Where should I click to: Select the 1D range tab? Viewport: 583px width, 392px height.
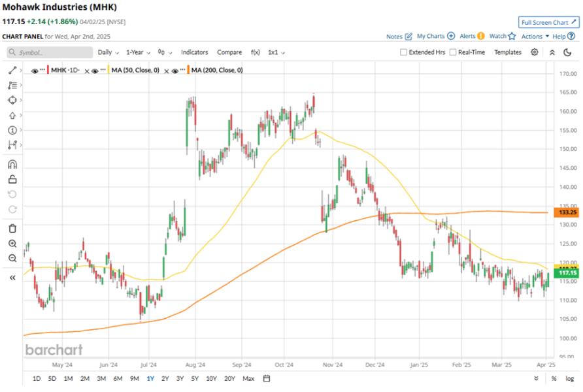coord(37,378)
